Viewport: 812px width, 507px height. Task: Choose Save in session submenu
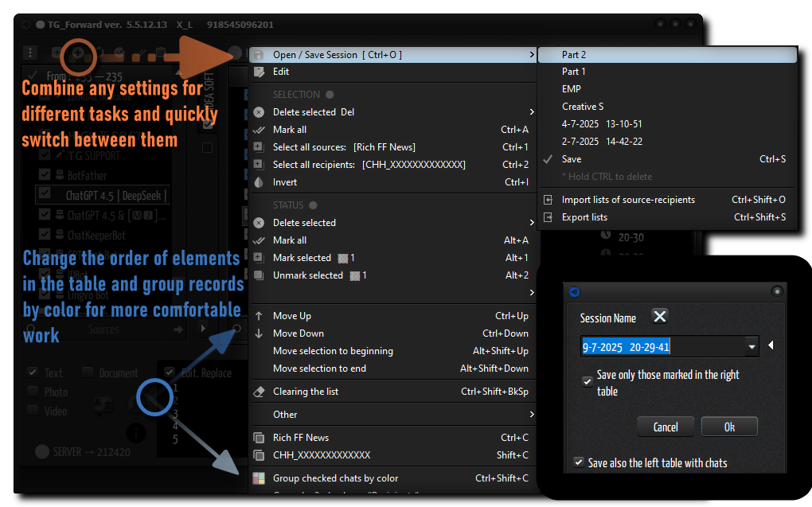click(x=668, y=159)
